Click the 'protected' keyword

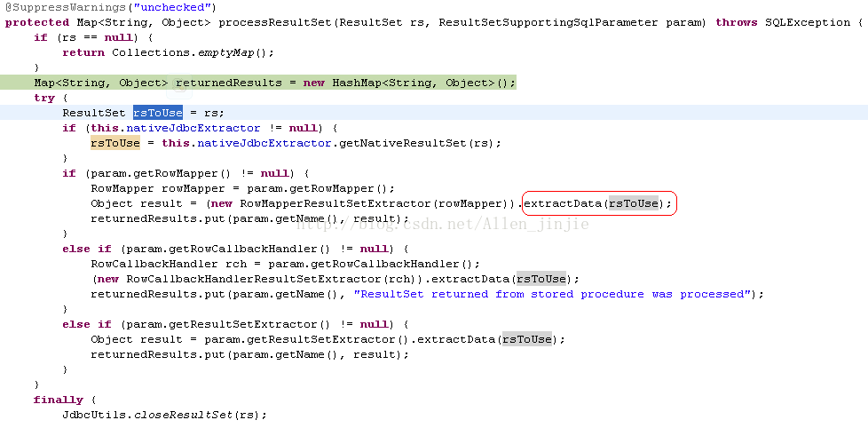37,23
